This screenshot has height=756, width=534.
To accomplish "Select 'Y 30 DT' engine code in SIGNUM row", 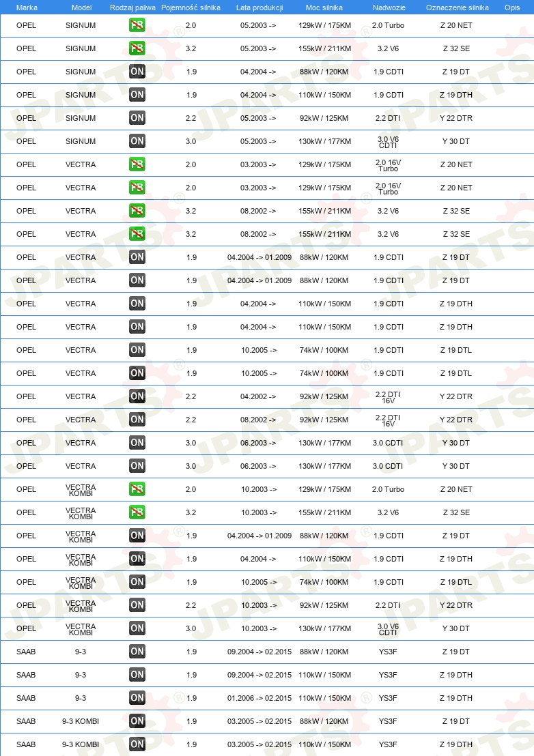I will 456,141.
